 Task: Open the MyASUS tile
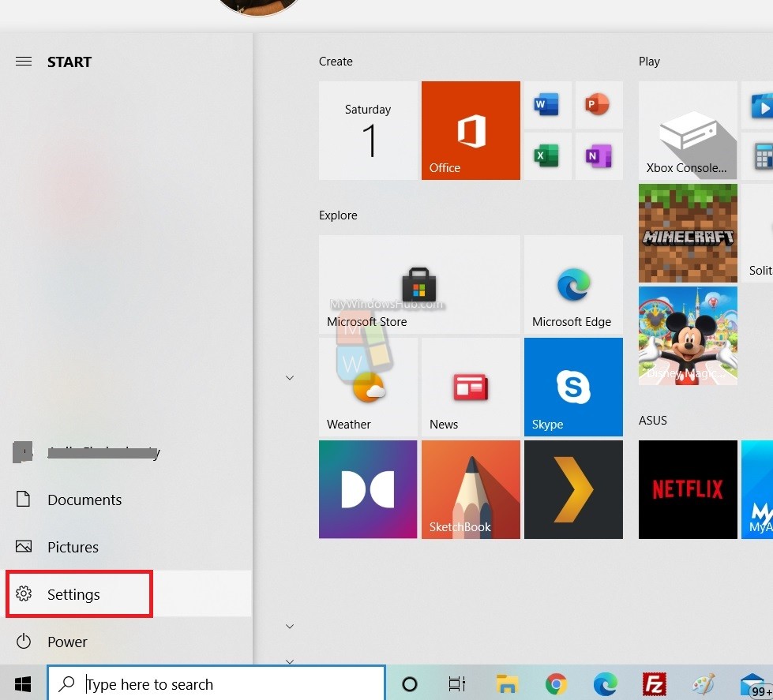click(758, 489)
